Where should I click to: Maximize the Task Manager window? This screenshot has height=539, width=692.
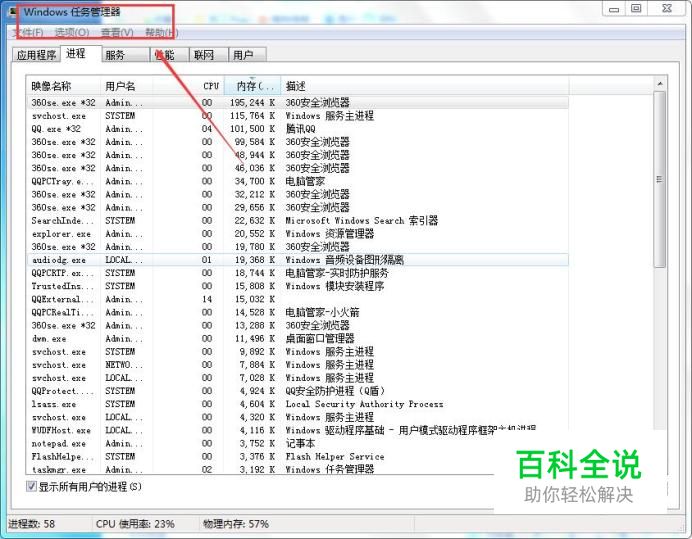pyautogui.click(x=636, y=9)
